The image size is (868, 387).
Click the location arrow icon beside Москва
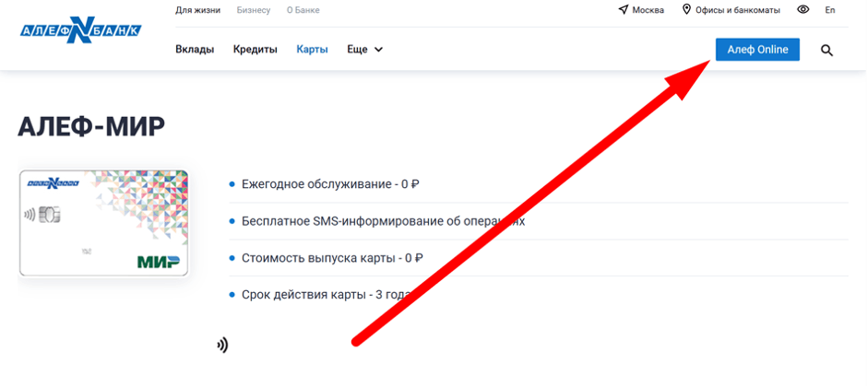pyautogui.click(x=624, y=10)
